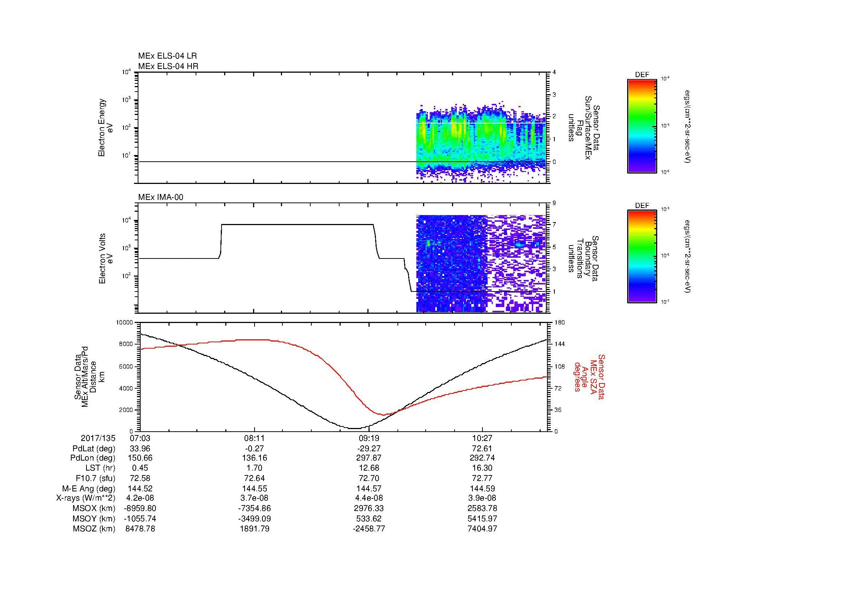Click the 'M-E Ang (deg)' row label

coord(88,489)
